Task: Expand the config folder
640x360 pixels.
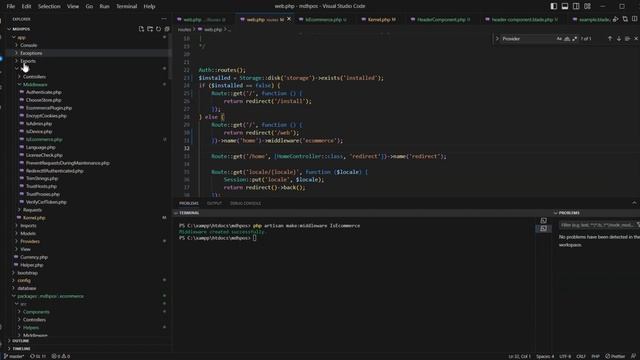Action: (x=24, y=280)
